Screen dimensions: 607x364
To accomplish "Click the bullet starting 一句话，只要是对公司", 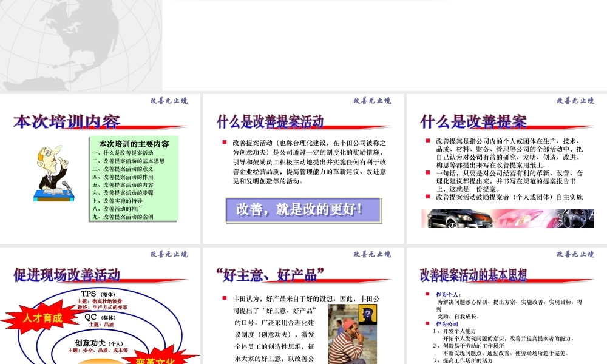I will pyautogui.click(x=509, y=181).
